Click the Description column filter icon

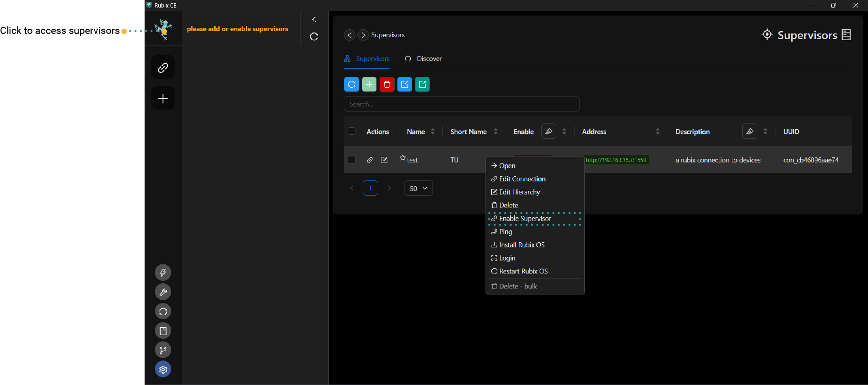[750, 131]
